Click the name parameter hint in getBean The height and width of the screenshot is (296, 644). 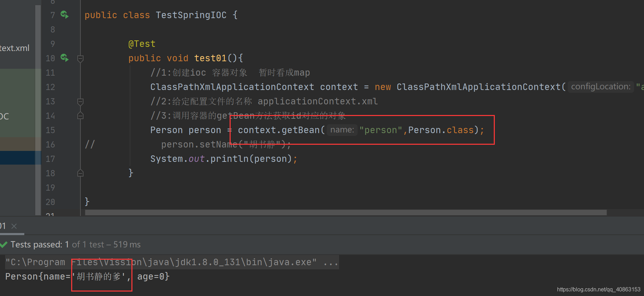click(x=342, y=130)
